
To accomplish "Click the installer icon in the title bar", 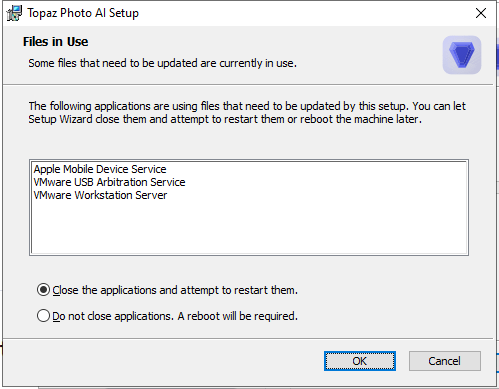I will click(14, 13).
